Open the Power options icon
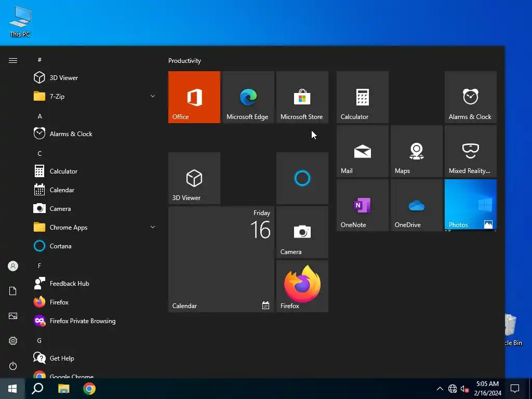Viewport: 532px width, 399px height. point(13,366)
